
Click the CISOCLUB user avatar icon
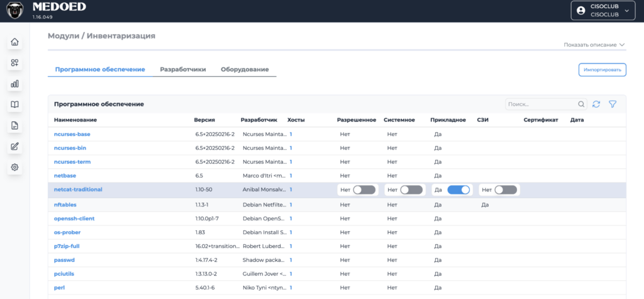tap(580, 11)
